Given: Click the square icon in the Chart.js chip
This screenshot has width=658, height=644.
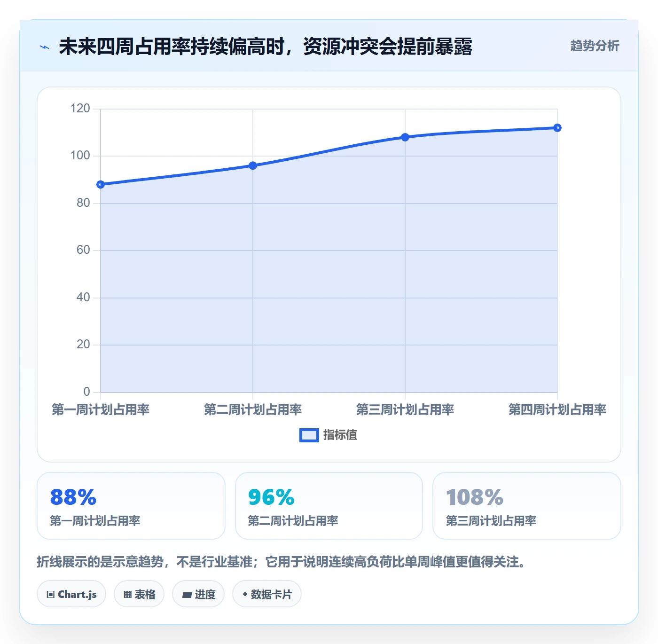Looking at the screenshot, I should pyautogui.click(x=51, y=595).
